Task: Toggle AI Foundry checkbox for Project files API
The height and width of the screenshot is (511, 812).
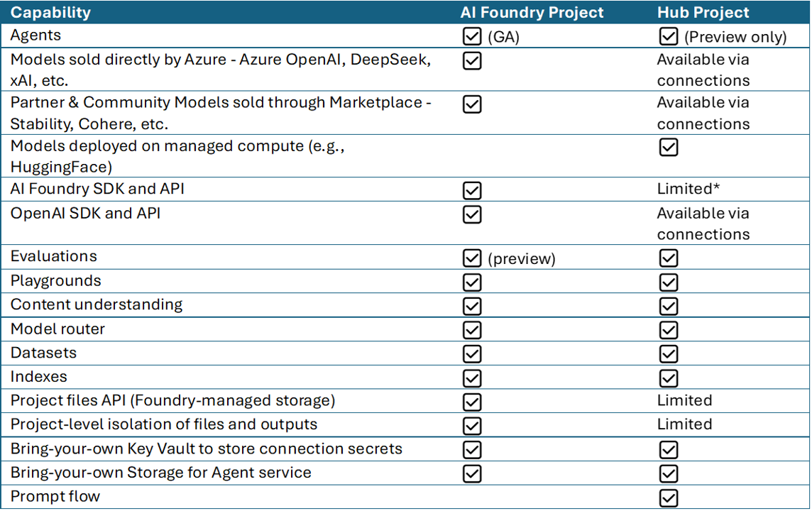Action: (x=472, y=402)
